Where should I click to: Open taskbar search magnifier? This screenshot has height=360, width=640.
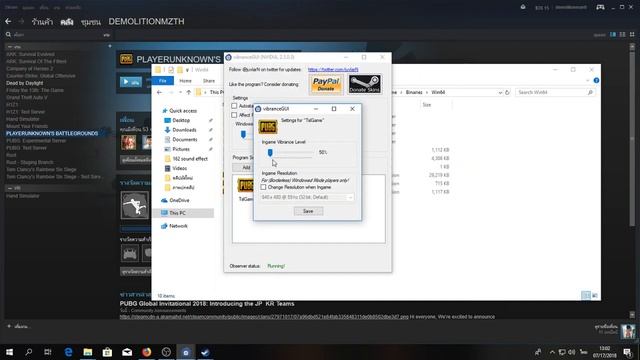tap(29, 352)
